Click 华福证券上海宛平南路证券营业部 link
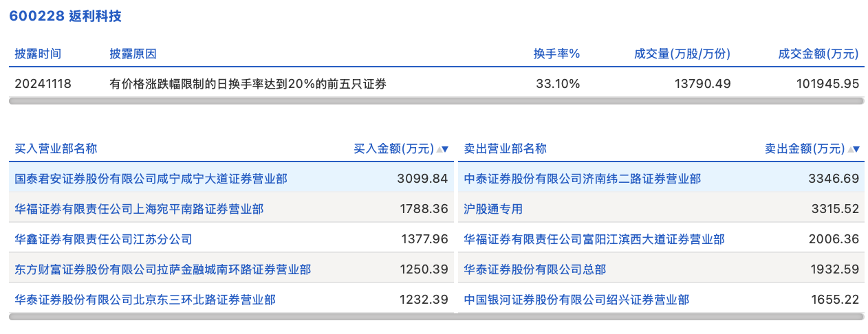This screenshot has width=868, height=334. (x=139, y=209)
